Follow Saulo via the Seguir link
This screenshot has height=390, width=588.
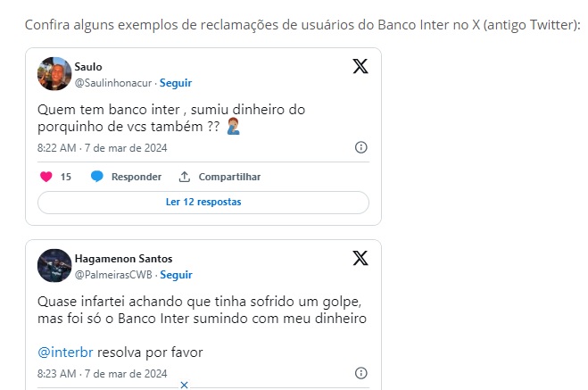[x=176, y=83]
